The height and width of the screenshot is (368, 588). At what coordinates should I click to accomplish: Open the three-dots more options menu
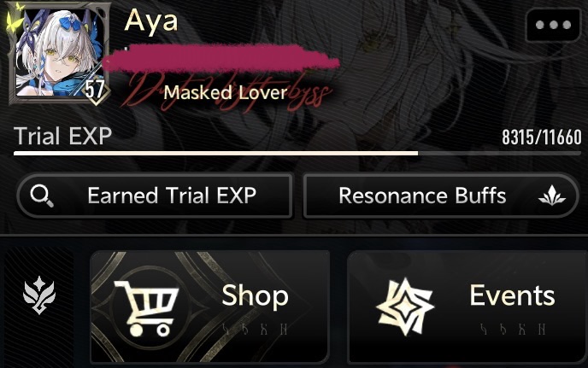point(553,25)
